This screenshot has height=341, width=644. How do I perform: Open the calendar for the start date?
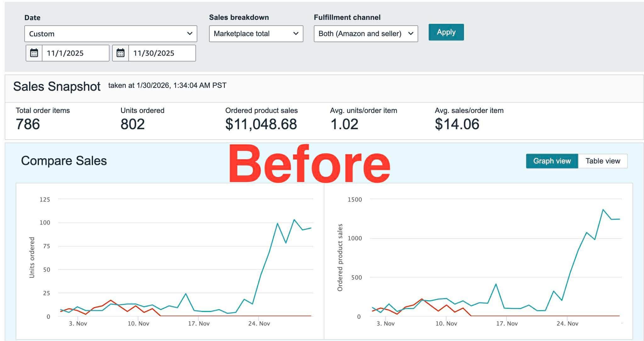click(33, 53)
